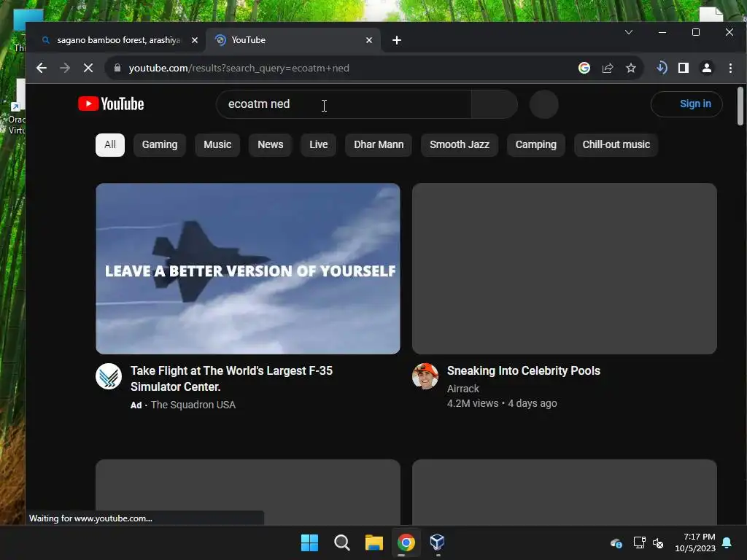This screenshot has width=747, height=560.
Task: Click the YouTube search button
Action: click(x=495, y=104)
